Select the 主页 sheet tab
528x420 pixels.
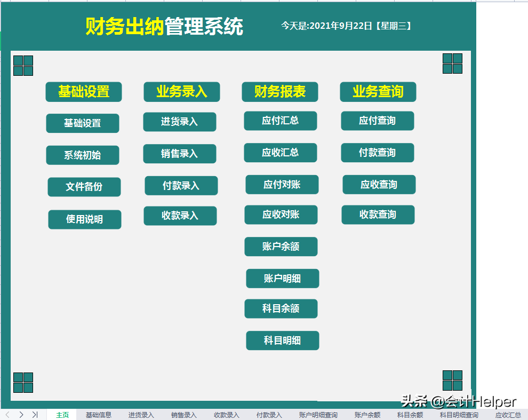(62, 414)
